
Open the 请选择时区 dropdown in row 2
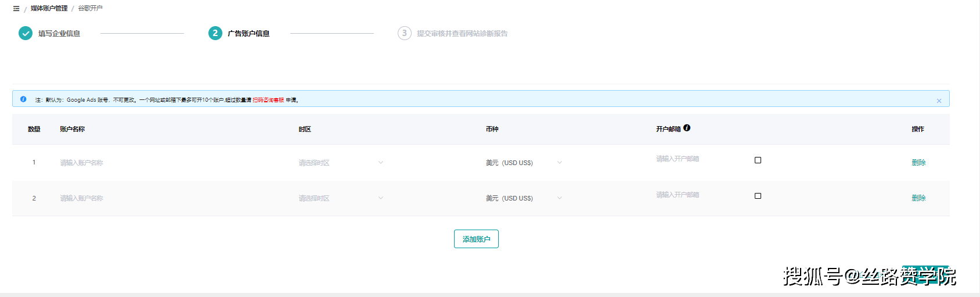[x=341, y=198]
